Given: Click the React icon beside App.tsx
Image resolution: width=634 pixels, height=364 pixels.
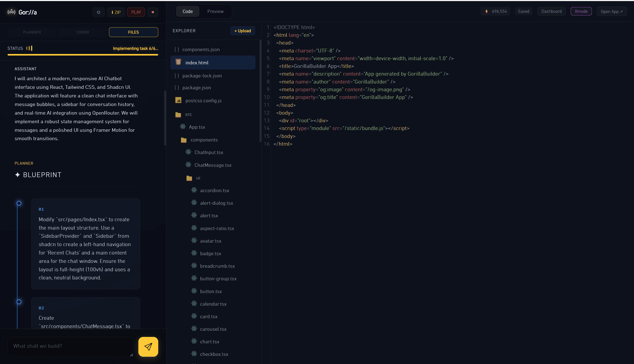Looking at the screenshot, I should pyautogui.click(x=183, y=127).
